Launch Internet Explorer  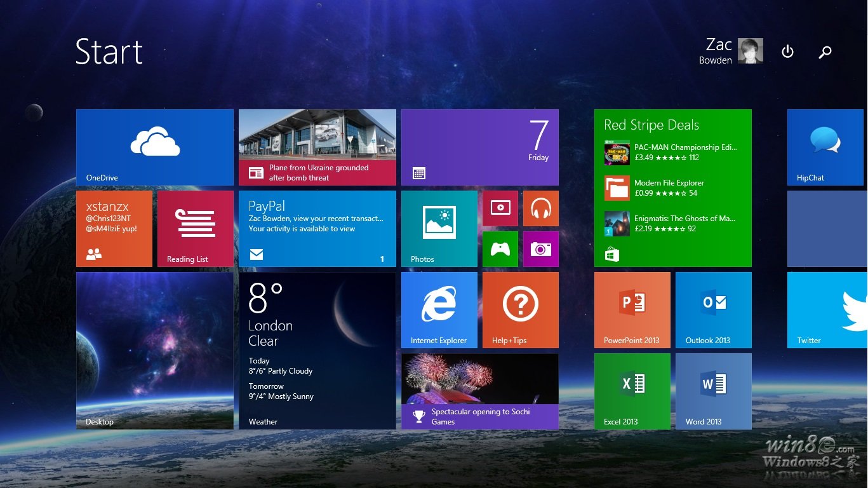(439, 309)
